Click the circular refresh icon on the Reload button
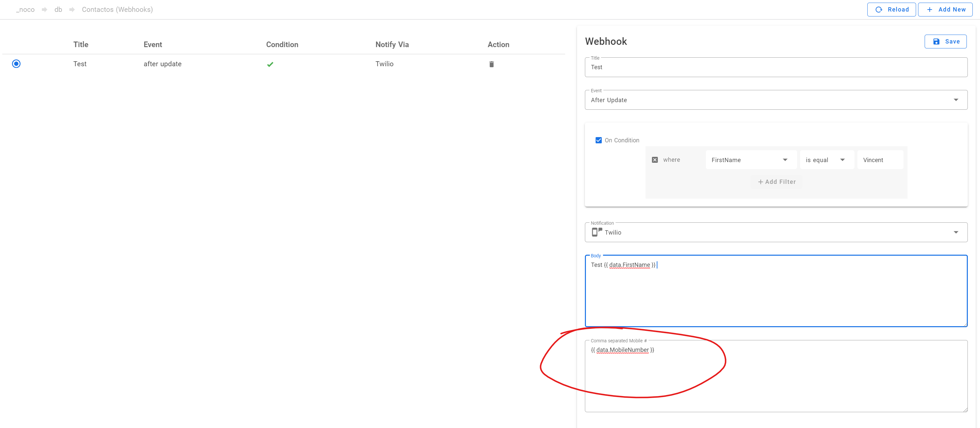The width and height of the screenshot is (980, 428). pos(879,10)
